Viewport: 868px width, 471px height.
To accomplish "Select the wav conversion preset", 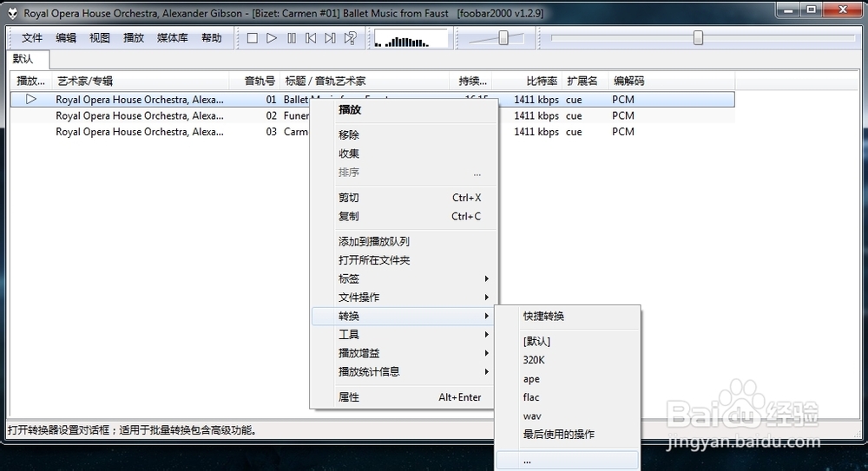I will click(x=568, y=415).
